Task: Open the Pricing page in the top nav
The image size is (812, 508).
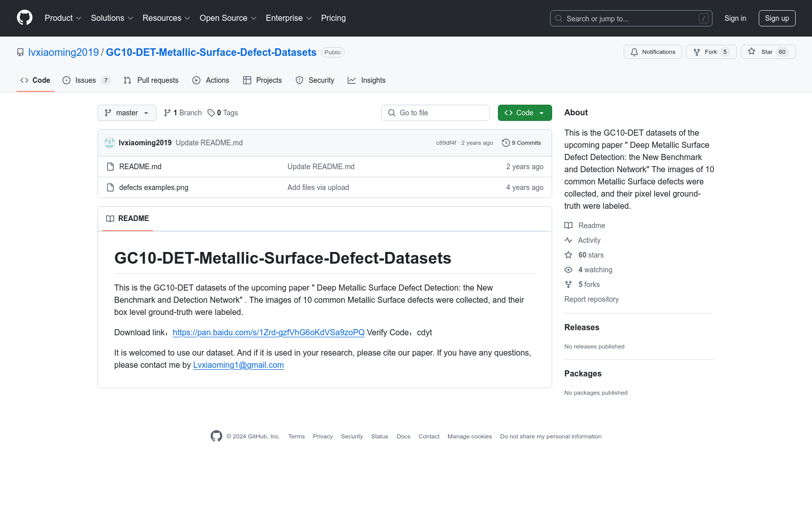Action: coord(333,18)
